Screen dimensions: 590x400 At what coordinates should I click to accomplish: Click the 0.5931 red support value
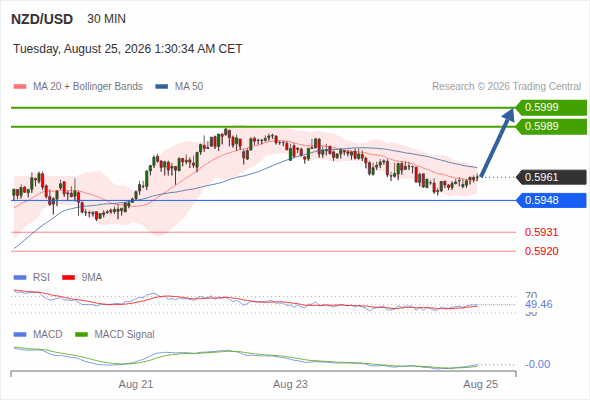(541, 232)
